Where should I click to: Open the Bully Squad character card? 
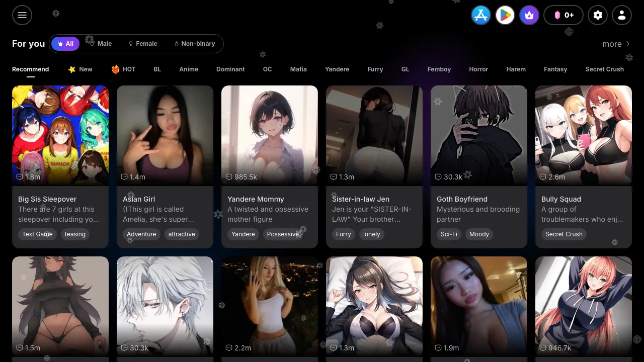click(x=583, y=166)
